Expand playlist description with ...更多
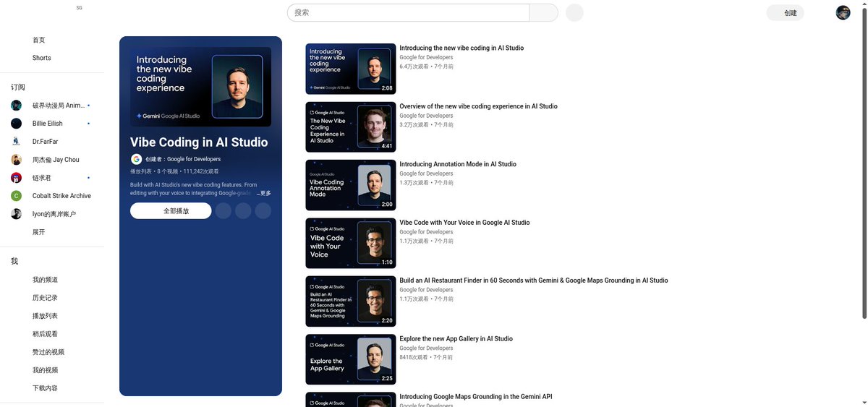Image resolution: width=868 pixels, height=407 pixels. tap(263, 193)
